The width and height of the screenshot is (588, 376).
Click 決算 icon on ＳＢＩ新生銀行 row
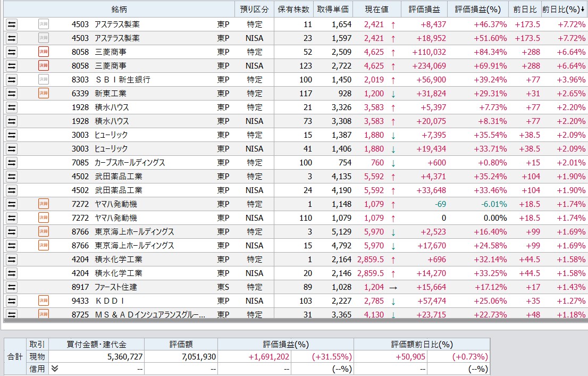pyautogui.click(x=44, y=79)
